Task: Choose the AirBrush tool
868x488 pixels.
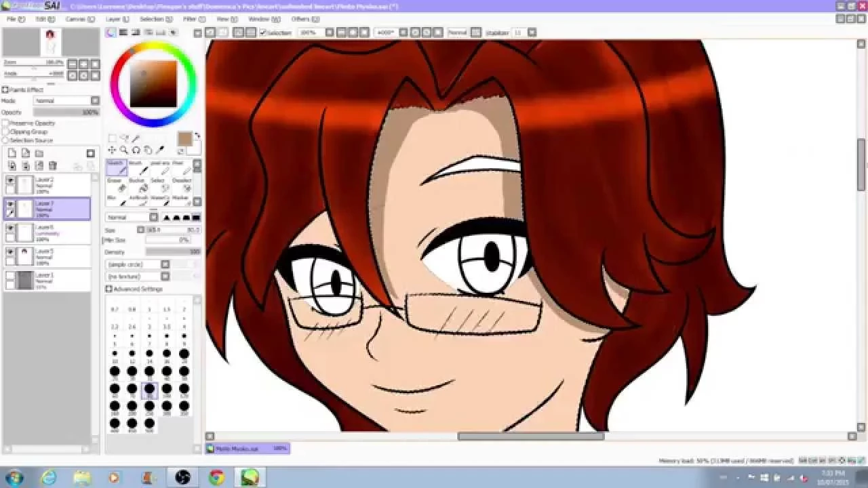Action: tap(137, 201)
